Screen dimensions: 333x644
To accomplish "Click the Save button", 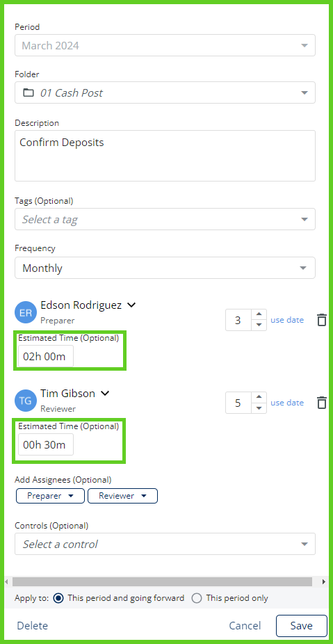I will pos(302,625).
